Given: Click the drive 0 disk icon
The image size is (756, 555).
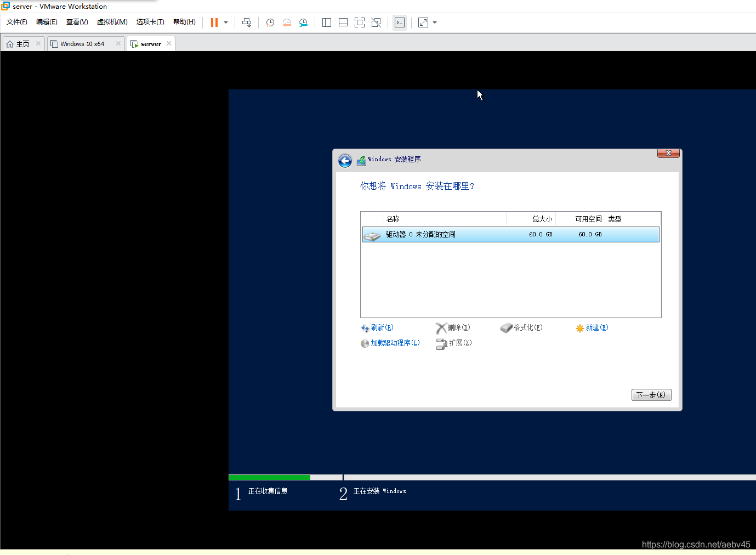Looking at the screenshot, I should (x=372, y=236).
